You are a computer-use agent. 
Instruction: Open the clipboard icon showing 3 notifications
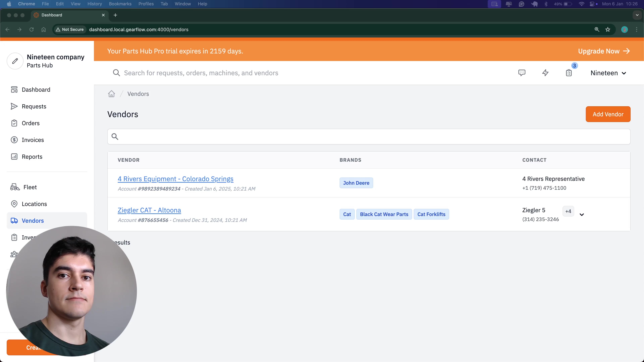pyautogui.click(x=569, y=73)
